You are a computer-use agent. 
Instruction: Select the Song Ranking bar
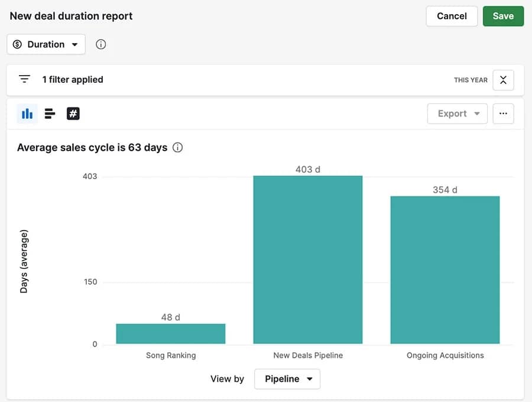[x=170, y=333]
